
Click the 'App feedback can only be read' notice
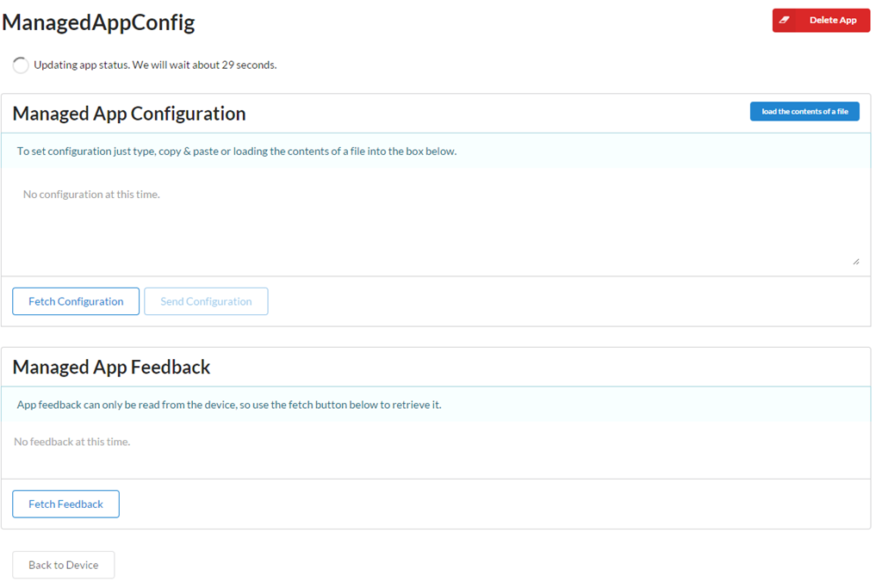228,405
